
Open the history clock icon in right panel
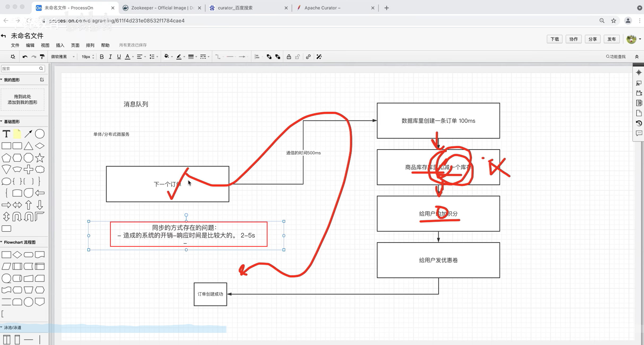pyautogui.click(x=639, y=123)
